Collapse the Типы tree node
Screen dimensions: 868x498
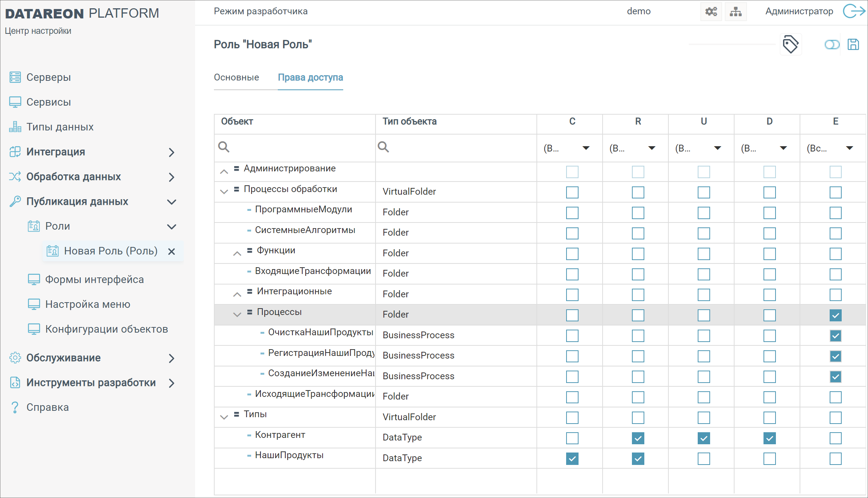224,417
